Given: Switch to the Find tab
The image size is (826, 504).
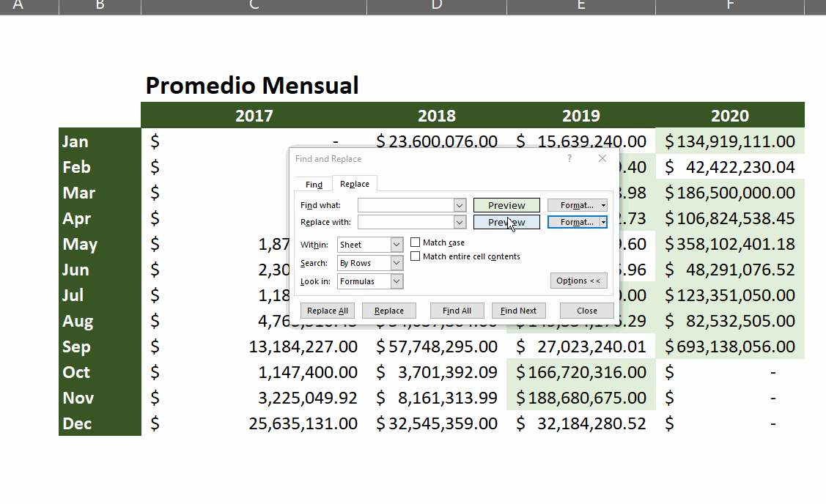Looking at the screenshot, I should (x=314, y=185).
